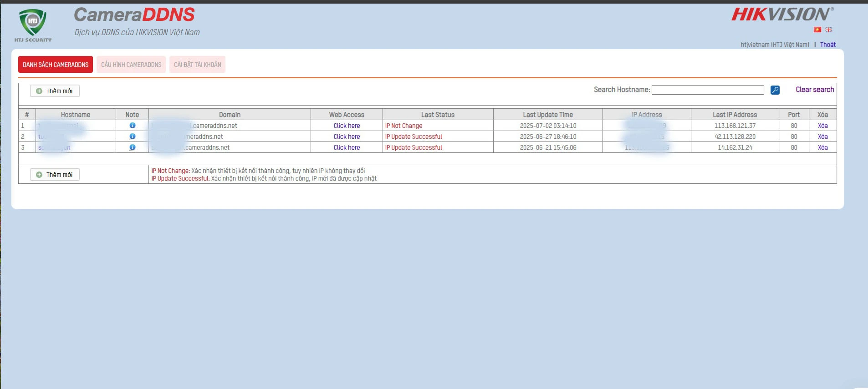
Task: Switch language with the UK flag
Action: point(828,30)
